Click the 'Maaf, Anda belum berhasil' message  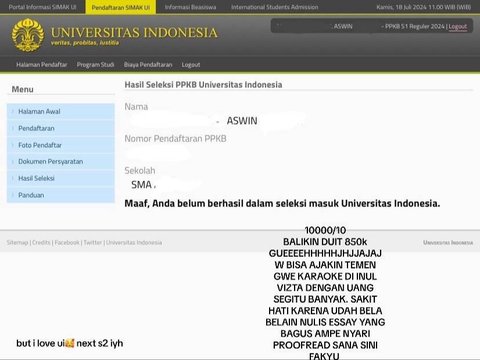click(x=282, y=203)
